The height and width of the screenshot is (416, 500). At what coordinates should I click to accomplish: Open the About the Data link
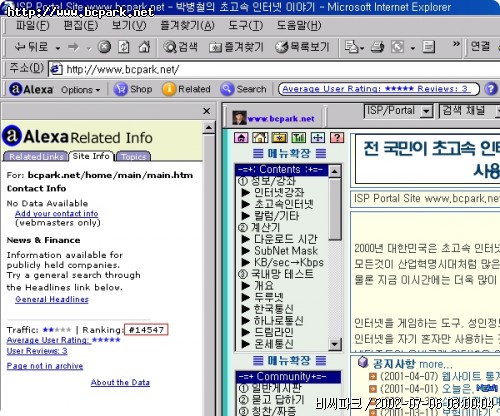120,382
